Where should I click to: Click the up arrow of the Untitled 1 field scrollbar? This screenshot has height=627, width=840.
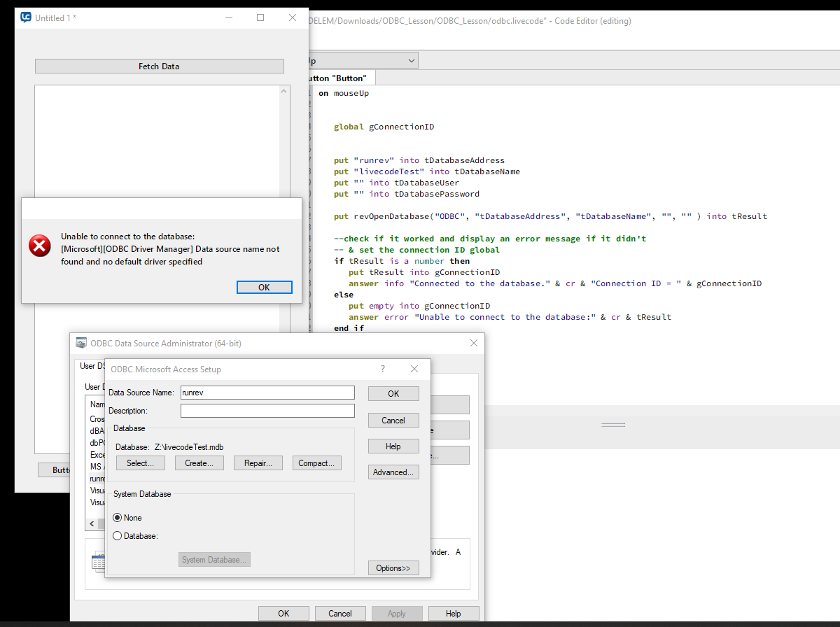284,91
